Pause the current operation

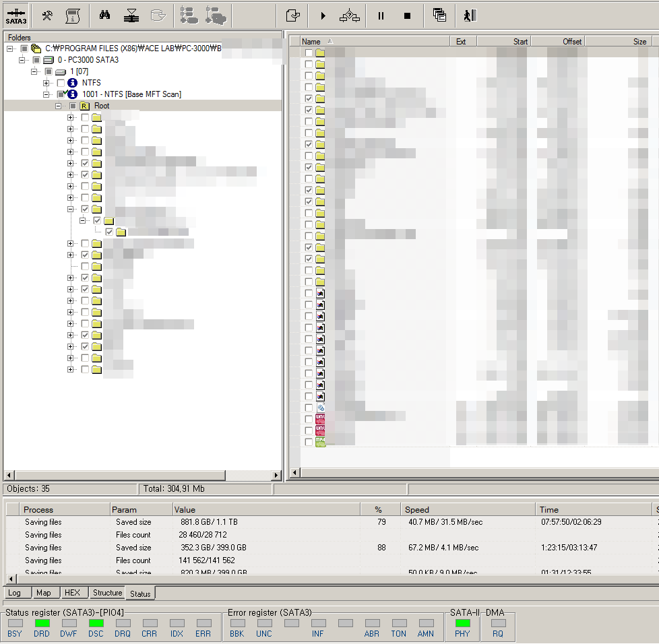click(381, 16)
